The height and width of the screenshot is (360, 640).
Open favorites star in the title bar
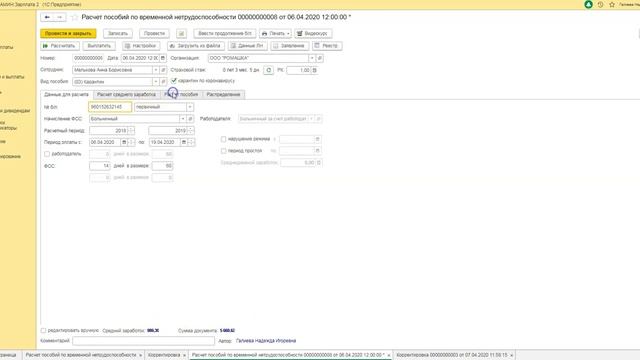coord(612,4)
